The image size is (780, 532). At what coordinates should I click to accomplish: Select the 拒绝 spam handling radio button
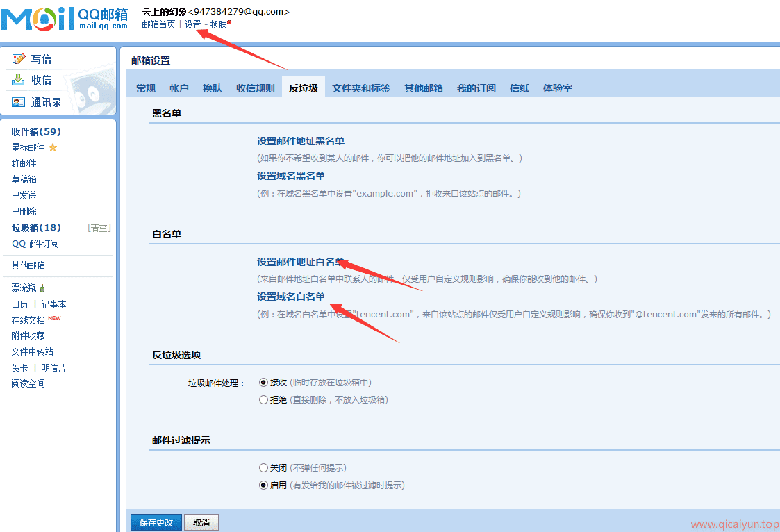click(x=263, y=399)
